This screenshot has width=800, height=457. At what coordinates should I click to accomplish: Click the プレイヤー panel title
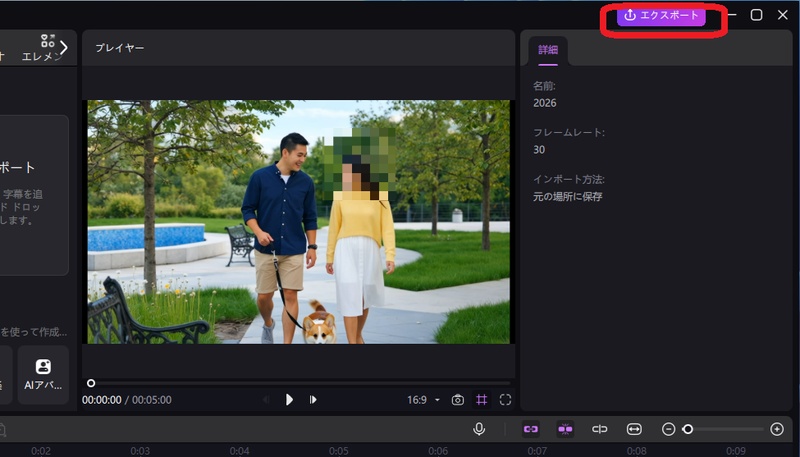click(x=120, y=48)
